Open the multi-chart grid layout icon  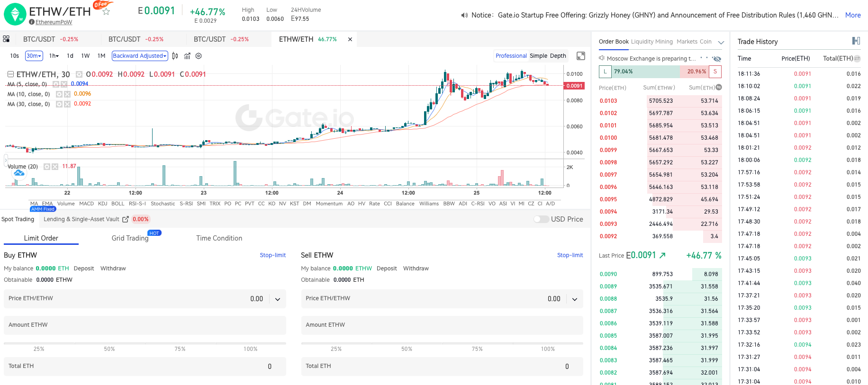coord(6,39)
